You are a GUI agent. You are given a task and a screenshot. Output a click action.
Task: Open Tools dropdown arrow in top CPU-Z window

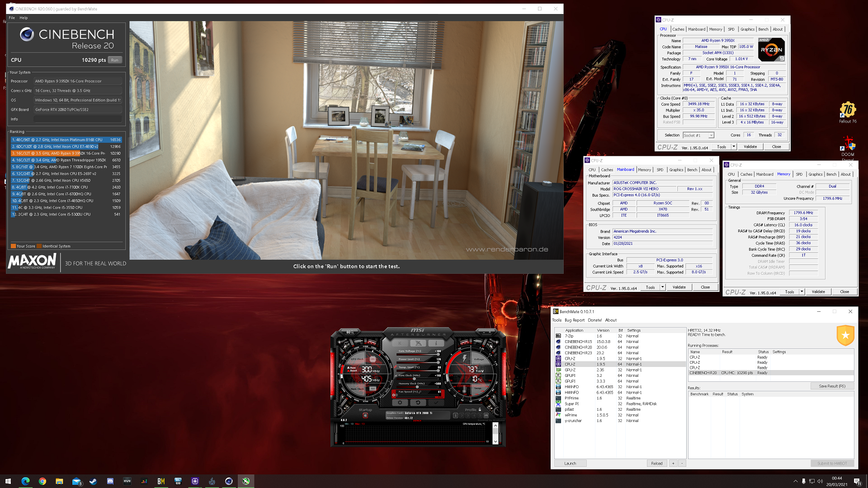(x=734, y=147)
